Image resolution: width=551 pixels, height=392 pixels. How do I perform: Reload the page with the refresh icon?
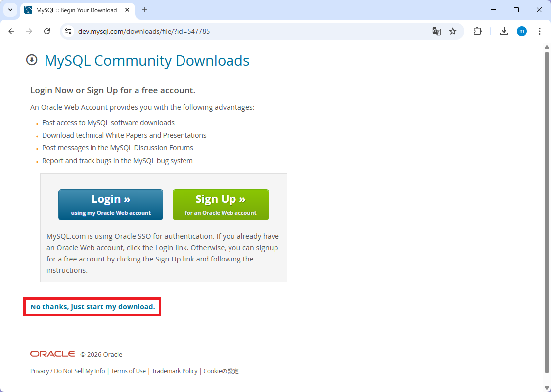pyautogui.click(x=47, y=31)
